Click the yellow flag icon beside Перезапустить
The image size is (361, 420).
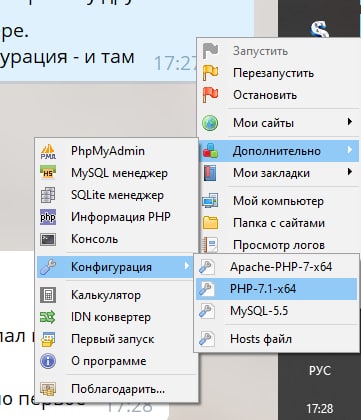(210, 73)
